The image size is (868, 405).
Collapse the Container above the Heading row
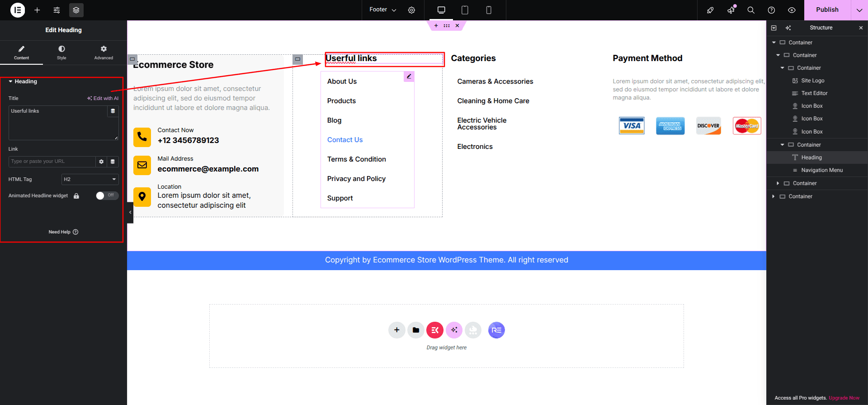pyautogui.click(x=782, y=145)
